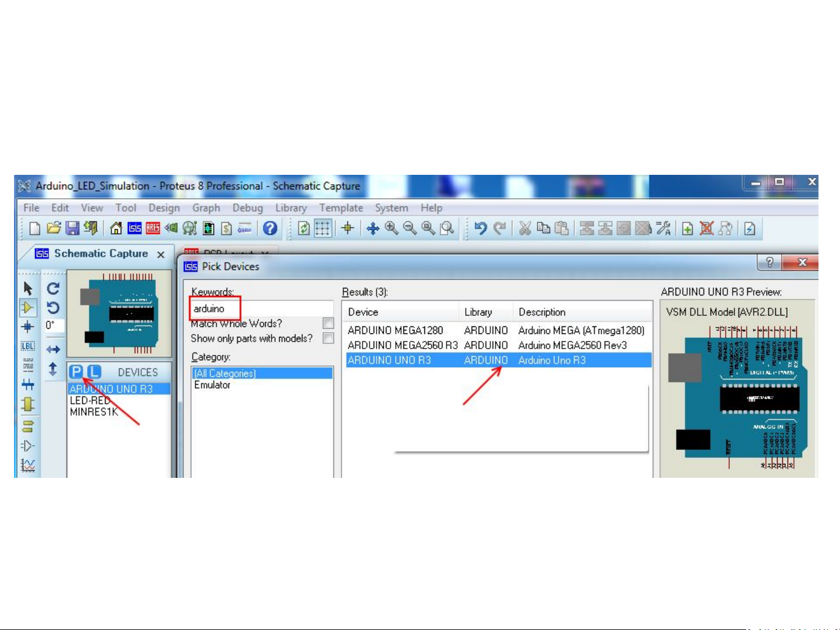Undo the last action with blue arrow
This screenshot has height=630, width=840.
click(481, 228)
